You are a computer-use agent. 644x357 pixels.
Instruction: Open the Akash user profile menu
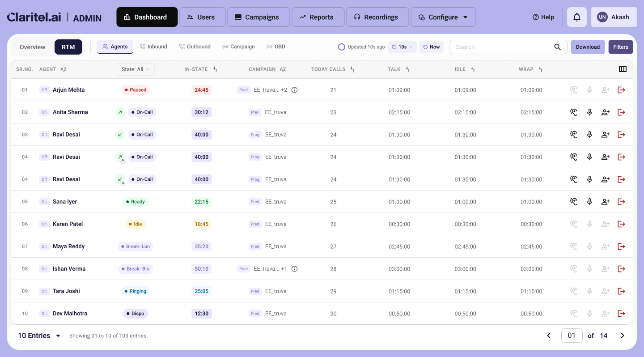[613, 17]
